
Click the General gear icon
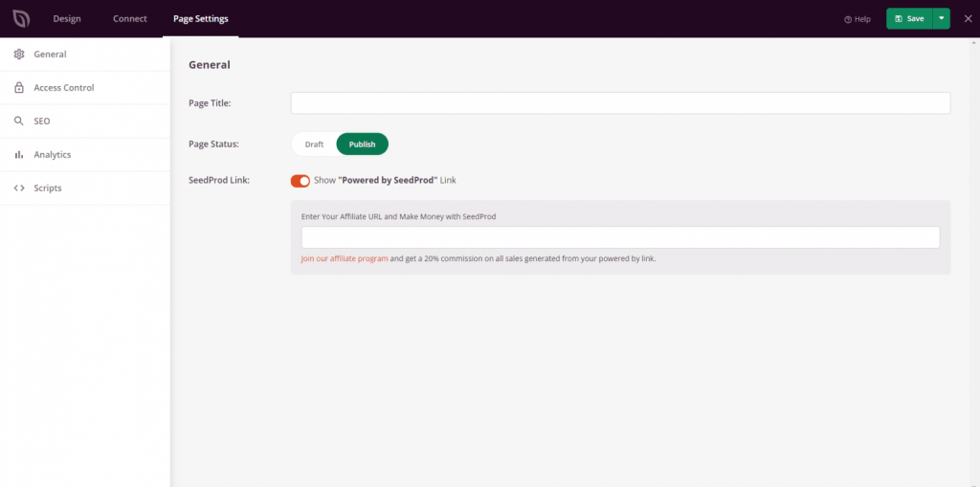[19, 55]
